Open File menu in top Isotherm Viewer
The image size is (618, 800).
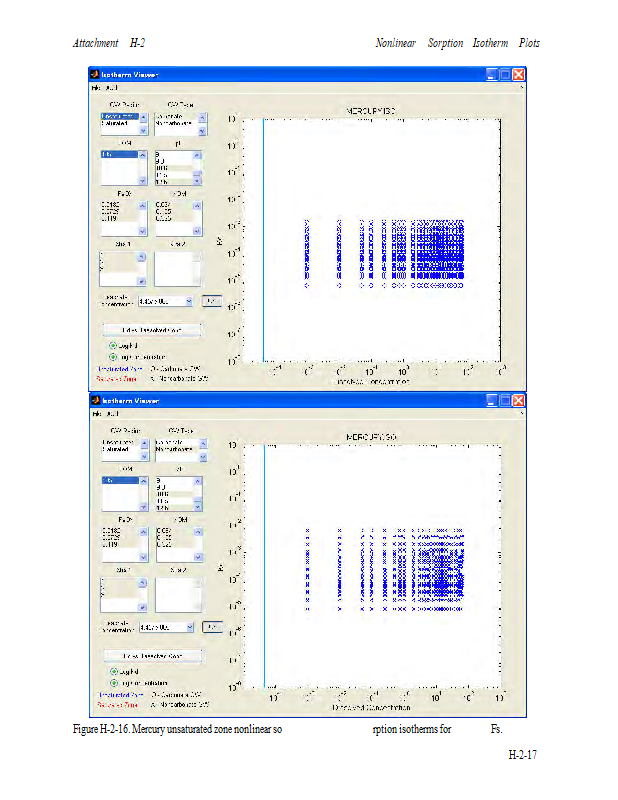pyautogui.click(x=97, y=87)
